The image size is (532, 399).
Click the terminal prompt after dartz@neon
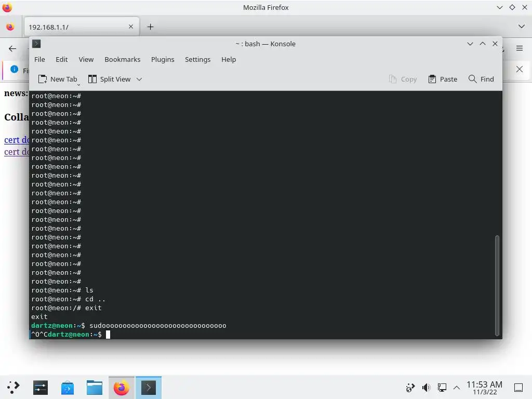(108, 335)
